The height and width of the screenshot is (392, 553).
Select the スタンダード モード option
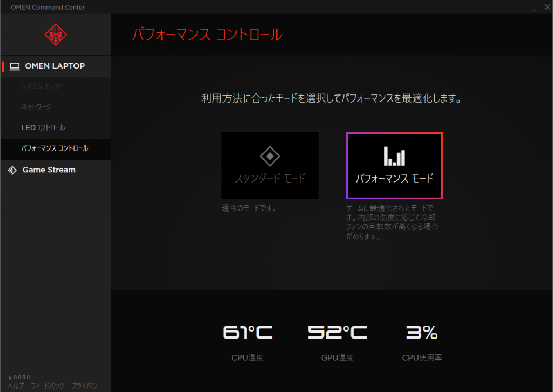270,166
